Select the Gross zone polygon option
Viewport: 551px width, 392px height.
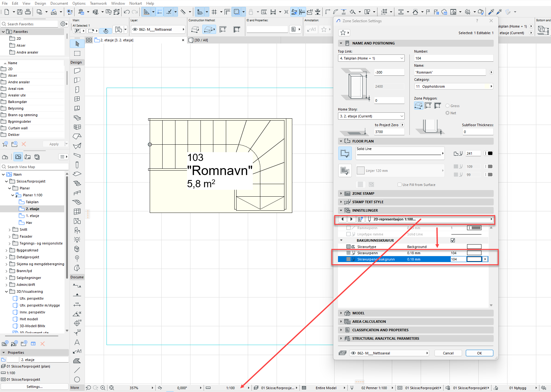[x=447, y=106]
